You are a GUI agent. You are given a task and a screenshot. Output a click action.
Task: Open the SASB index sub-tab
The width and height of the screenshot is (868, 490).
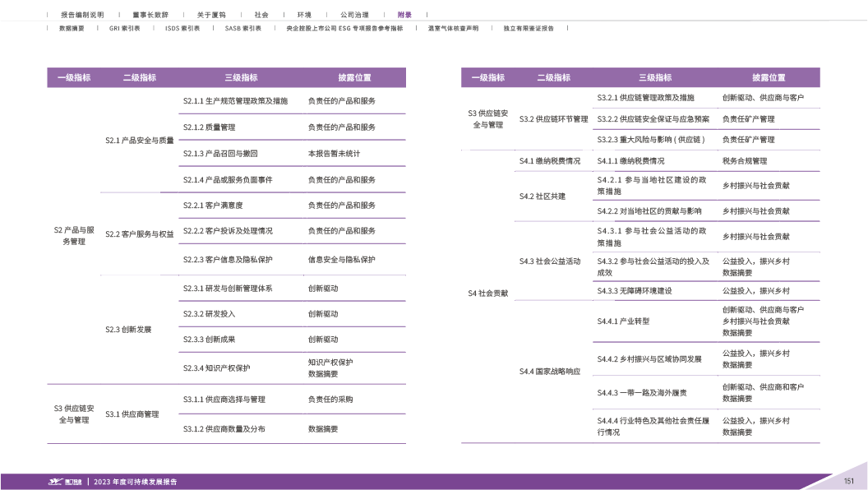243,28
